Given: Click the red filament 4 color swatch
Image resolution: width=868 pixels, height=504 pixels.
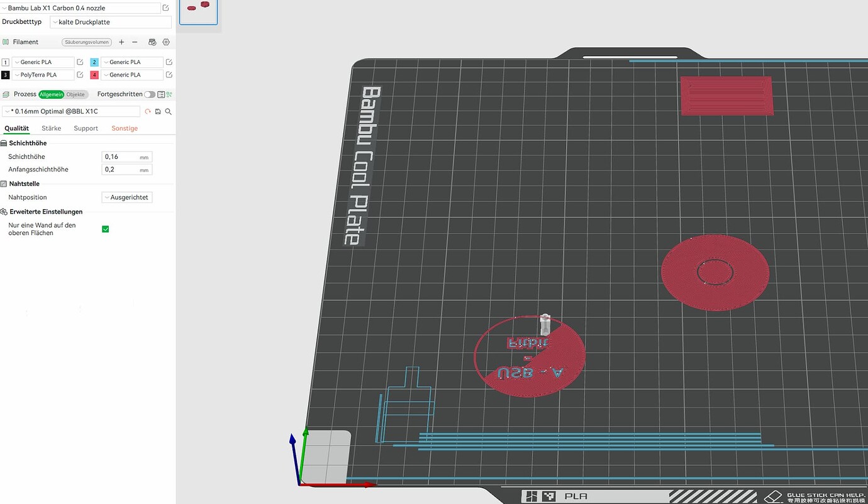Looking at the screenshot, I should (x=94, y=75).
